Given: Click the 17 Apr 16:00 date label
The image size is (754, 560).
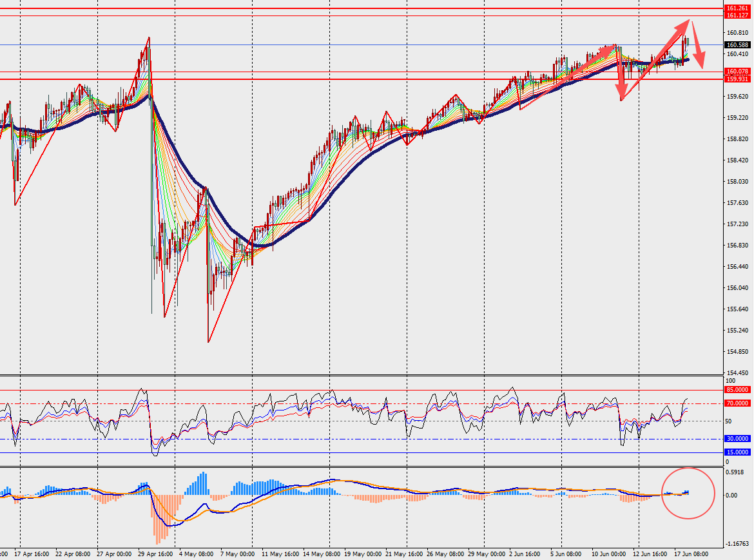Looking at the screenshot, I should point(32,554).
